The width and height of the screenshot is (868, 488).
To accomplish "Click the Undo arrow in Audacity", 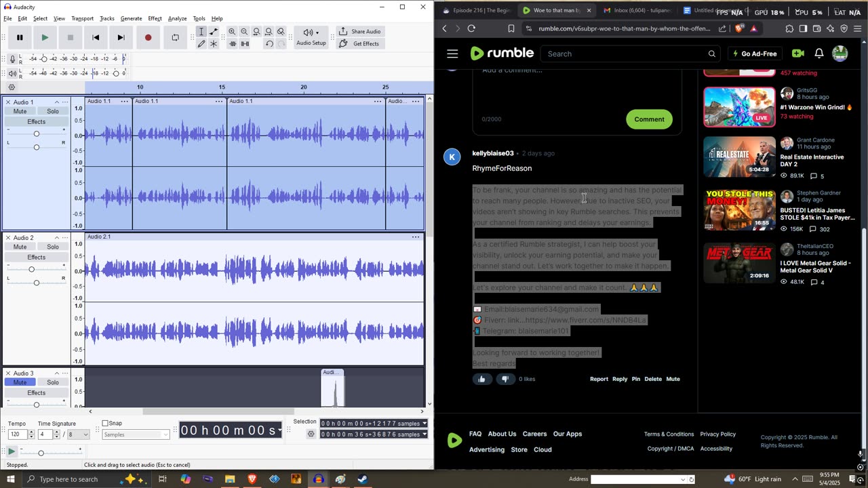I will (x=269, y=43).
